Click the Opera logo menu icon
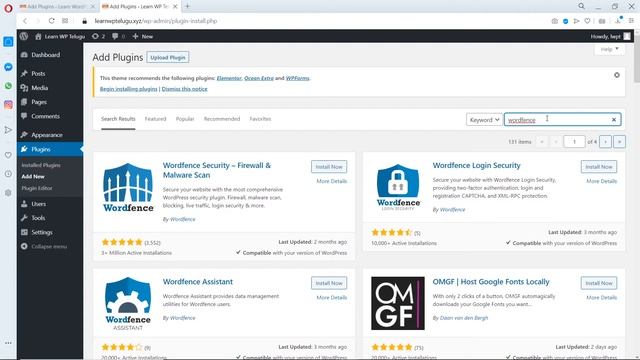640x360 pixels. 8,8
